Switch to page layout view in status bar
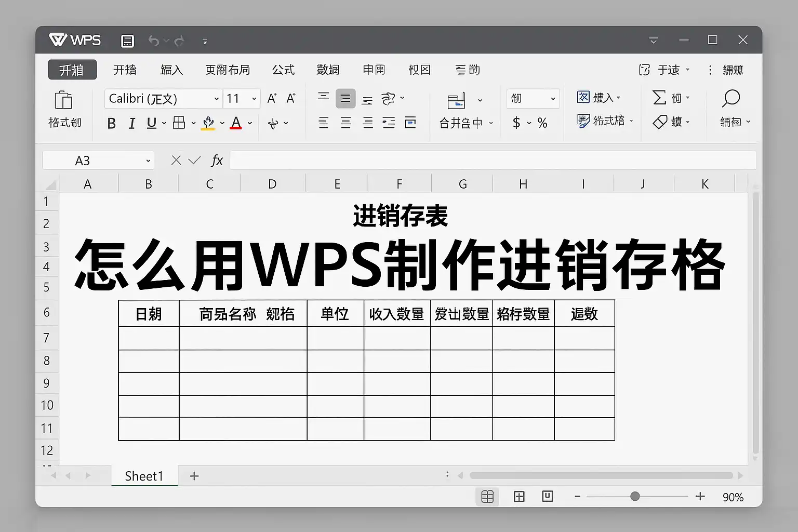 [x=519, y=497]
